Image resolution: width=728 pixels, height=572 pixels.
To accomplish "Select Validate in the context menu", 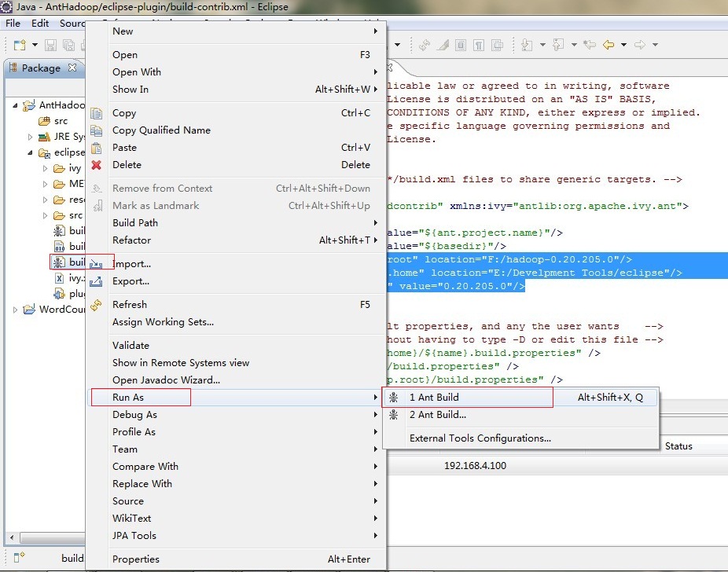I will click(x=237, y=345).
